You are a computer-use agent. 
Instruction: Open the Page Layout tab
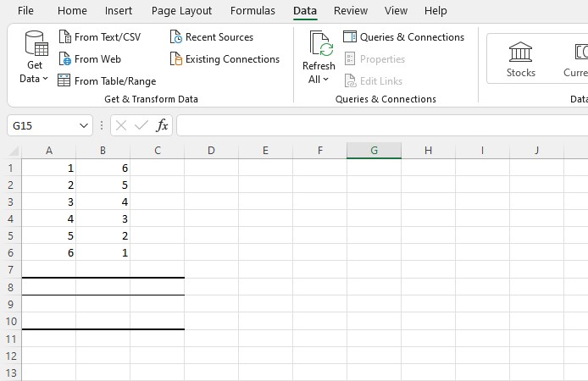181,11
